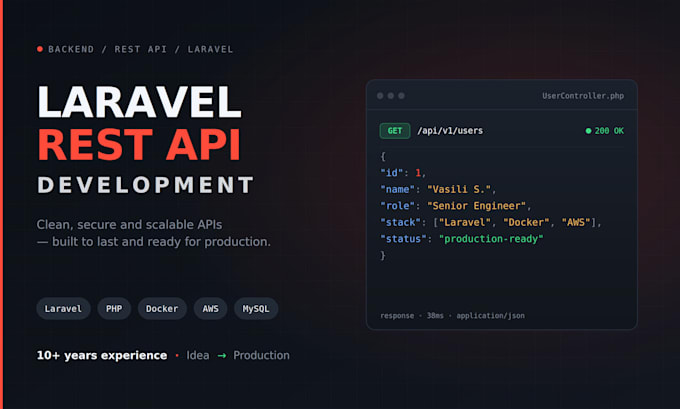This screenshot has height=409, width=680.
Task: Click the green dot beside 200 OK
Action: tap(588, 131)
